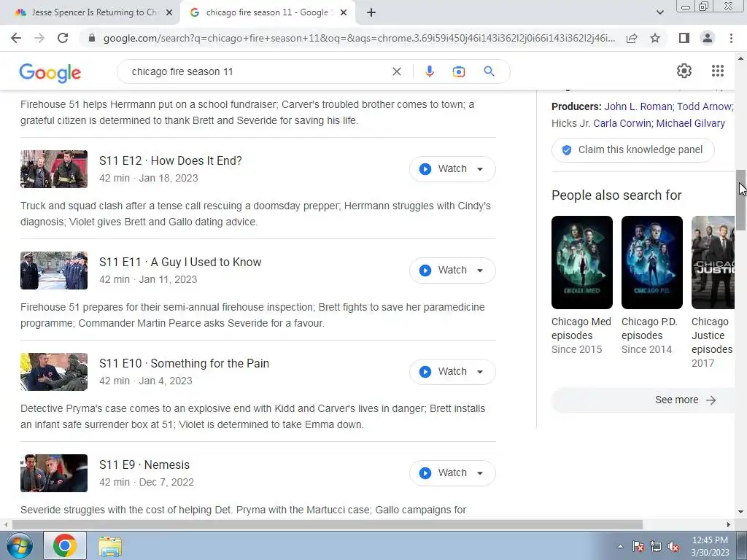Open Action Center flag tray icon

tap(638, 546)
